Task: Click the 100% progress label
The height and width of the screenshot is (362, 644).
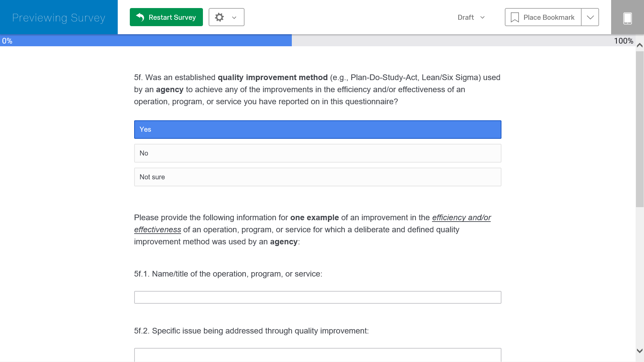Action: 623,41
